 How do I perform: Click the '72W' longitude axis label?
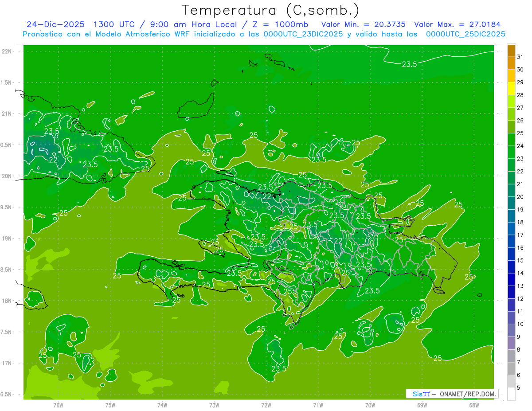point(266,405)
